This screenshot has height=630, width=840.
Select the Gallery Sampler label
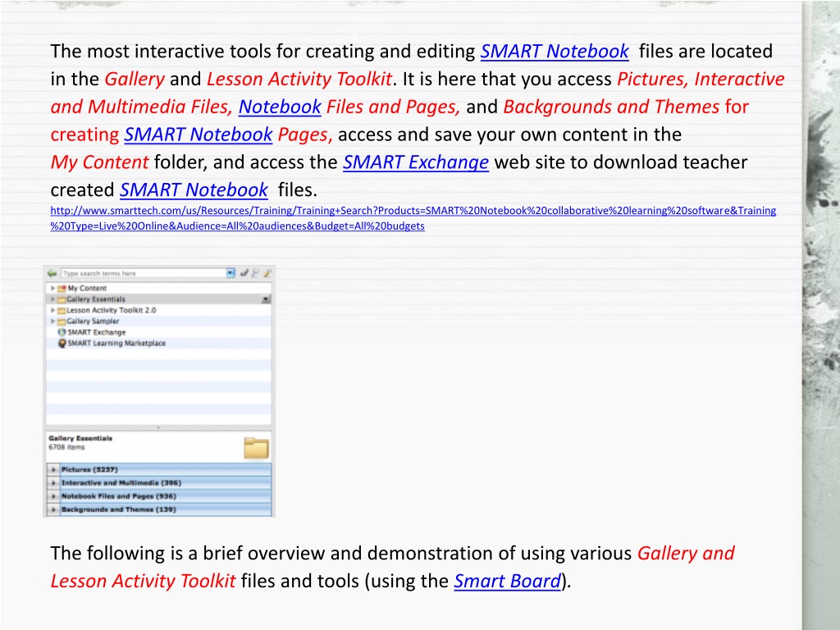(93, 322)
